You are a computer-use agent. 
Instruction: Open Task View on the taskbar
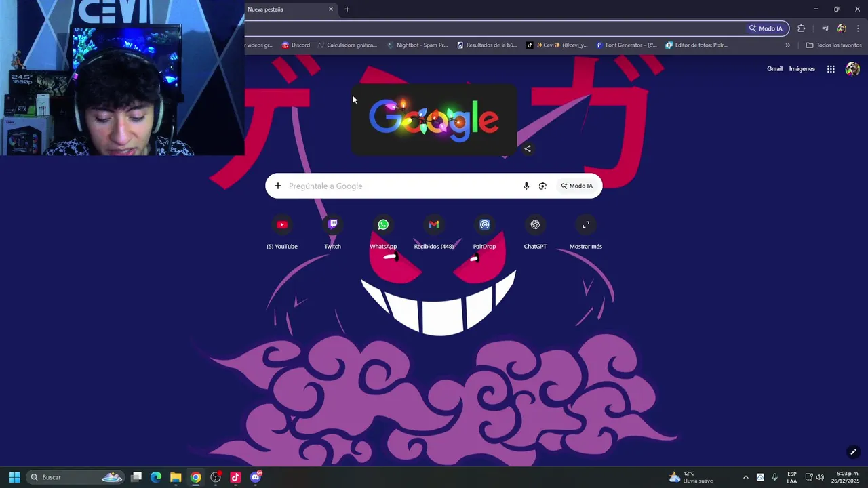click(x=136, y=477)
